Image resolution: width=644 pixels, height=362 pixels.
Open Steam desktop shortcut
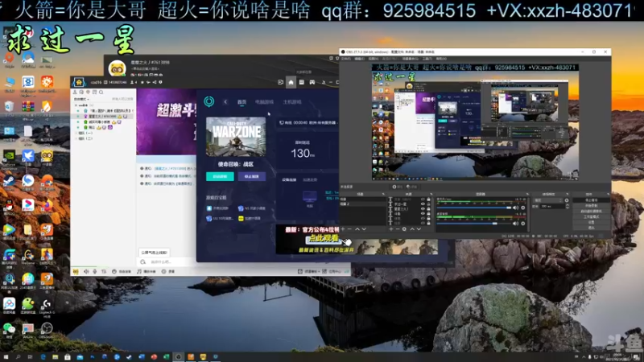(x=9, y=182)
